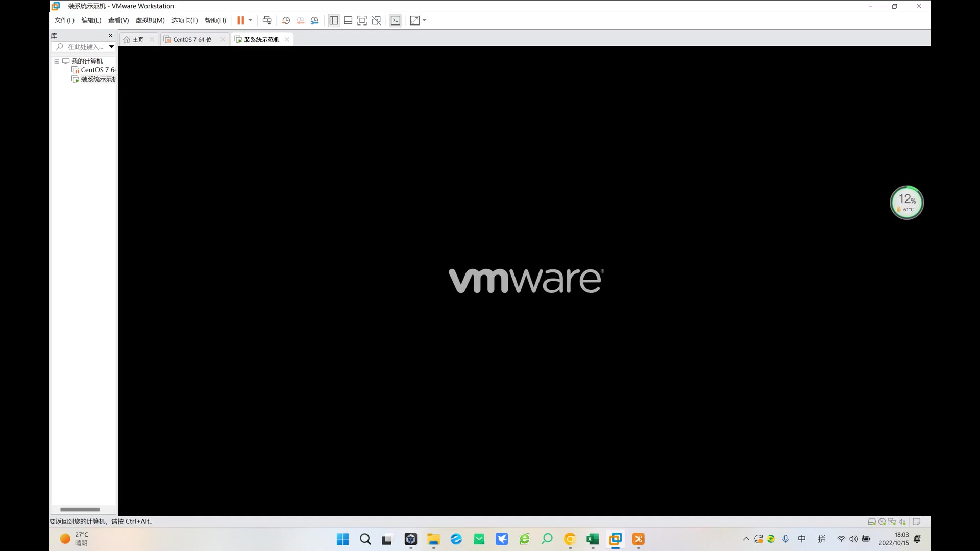This screenshot has width=980, height=551.
Task: Take a snapshot of this virtual machine
Action: [286, 20]
